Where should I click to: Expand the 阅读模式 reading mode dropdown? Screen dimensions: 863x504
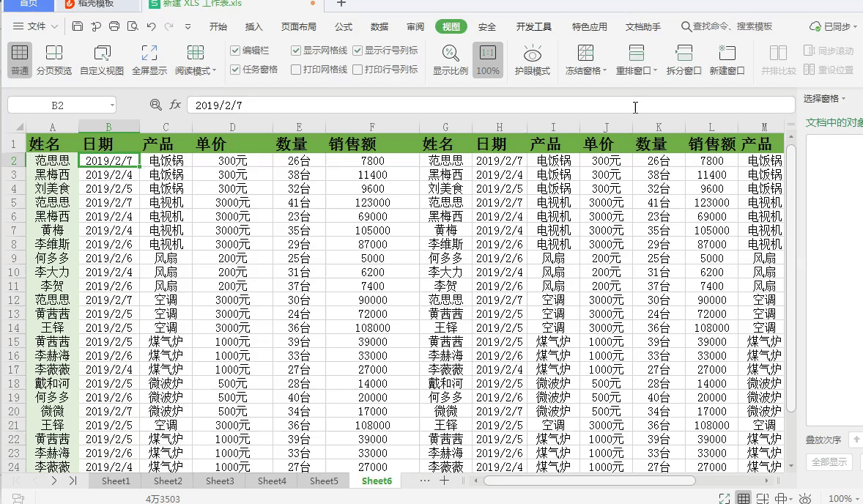(214, 70)
